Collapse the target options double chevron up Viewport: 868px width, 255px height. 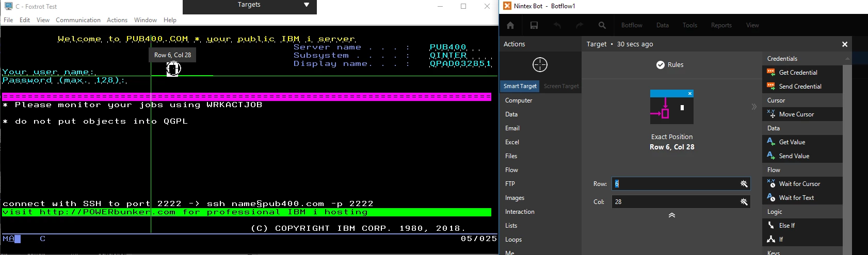pos(672,215)
